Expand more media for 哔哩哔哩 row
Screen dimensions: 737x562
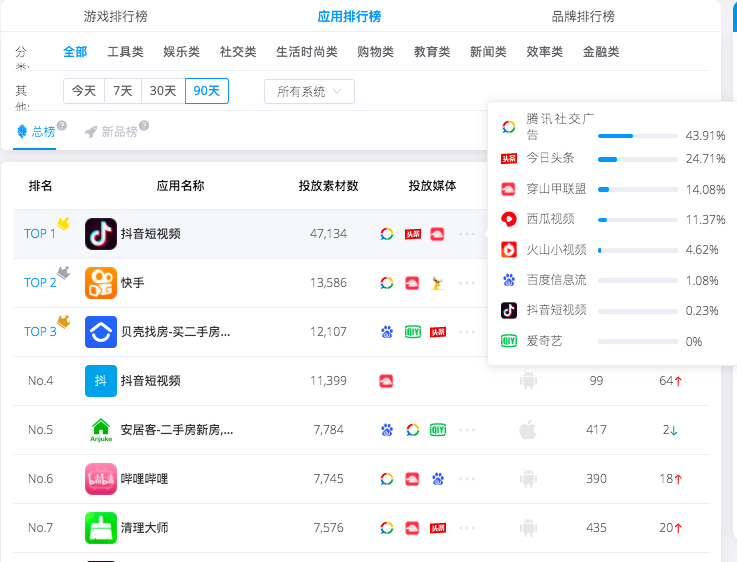pyautogui.click(x=467, y=479)
